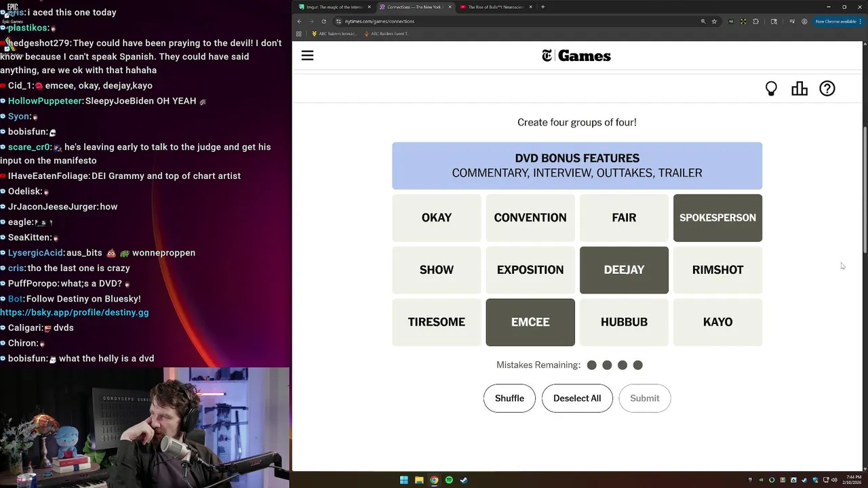The image size is (868, 488).
Task: Open the bsky.app Destiny profile link in chat
Action: pyautogui.click(x=75, y=312)
